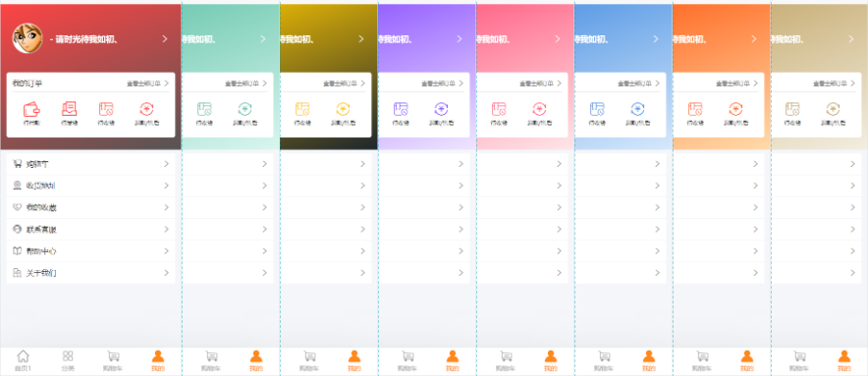
Task: Click the chevron on the 购物车 row
Action: tap(166, 164)
